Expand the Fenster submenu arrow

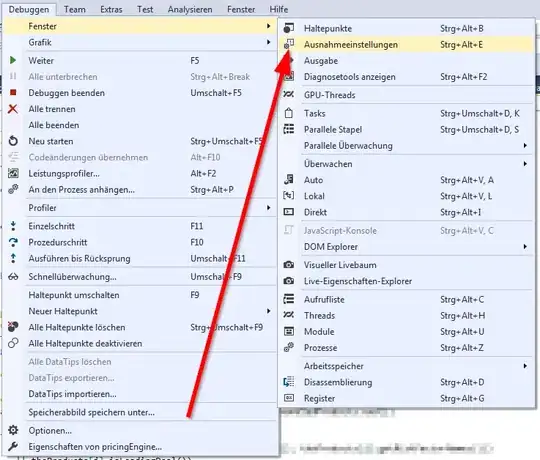pos(268,26)
